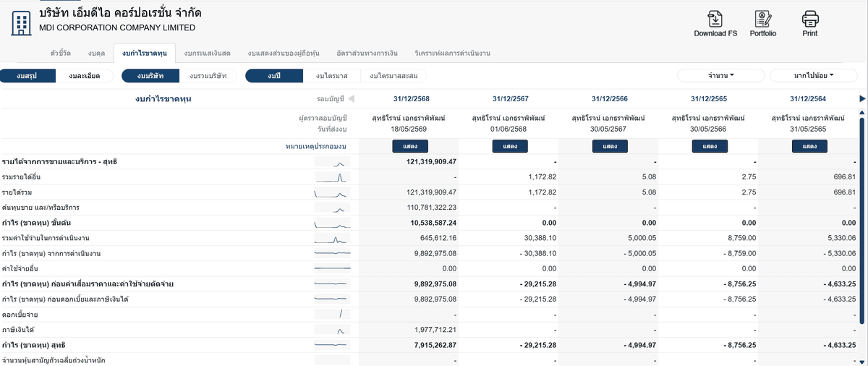Click the left arrow beside รอบบัญชี
Screen dimensions: 868x366
click(352, 98)
